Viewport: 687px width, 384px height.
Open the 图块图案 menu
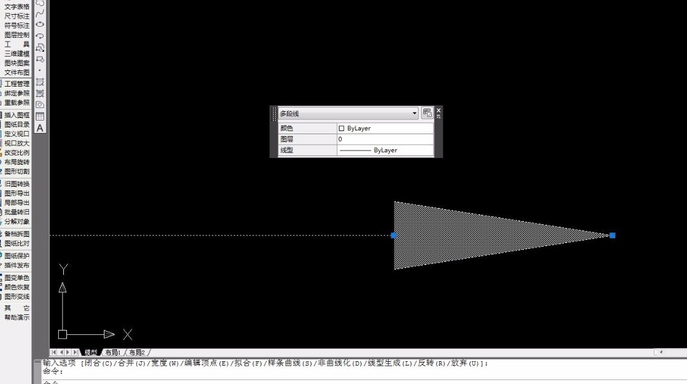[x=17, y=63]
